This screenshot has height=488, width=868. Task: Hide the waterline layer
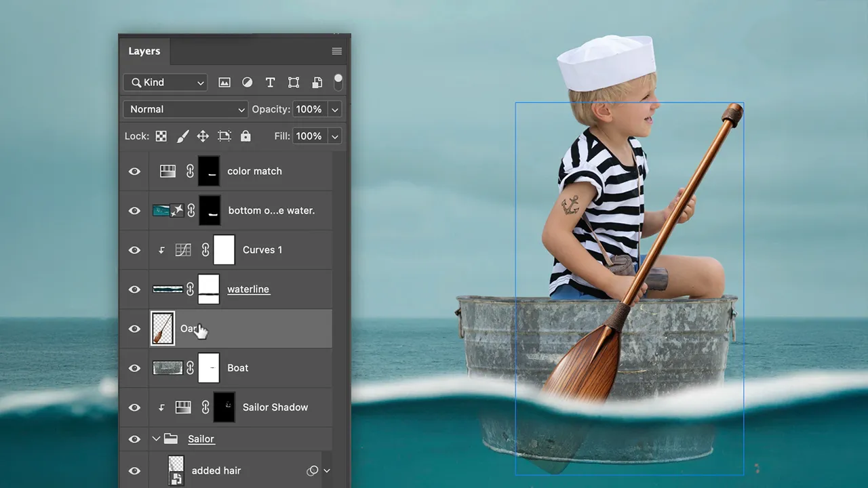click(134, 289)
